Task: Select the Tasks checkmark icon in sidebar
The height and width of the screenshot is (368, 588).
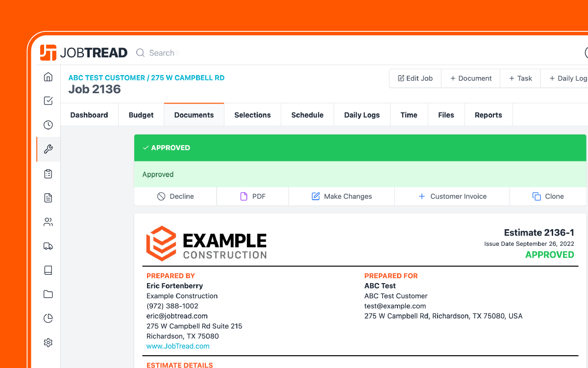Action: (x=48, y=101)
